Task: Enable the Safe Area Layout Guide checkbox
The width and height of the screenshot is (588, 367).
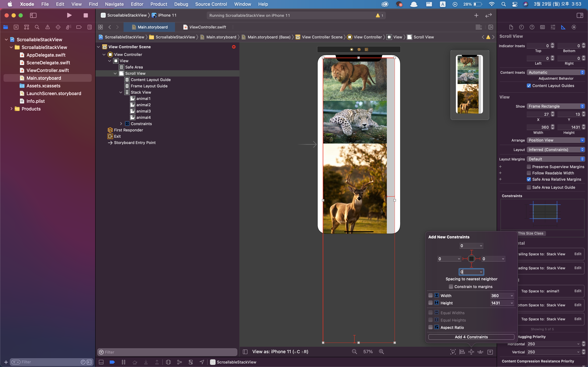Action: pyautogui.click(x=529, y=187)
